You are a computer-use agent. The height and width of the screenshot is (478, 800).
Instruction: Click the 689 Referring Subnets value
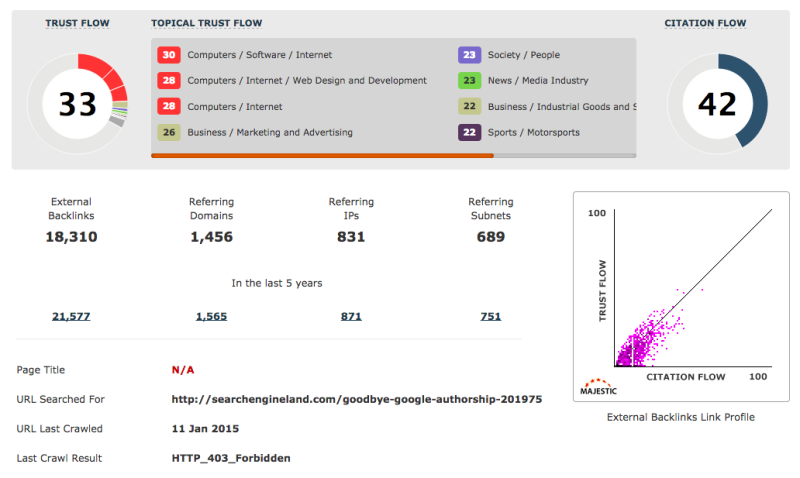pos(490,237)
